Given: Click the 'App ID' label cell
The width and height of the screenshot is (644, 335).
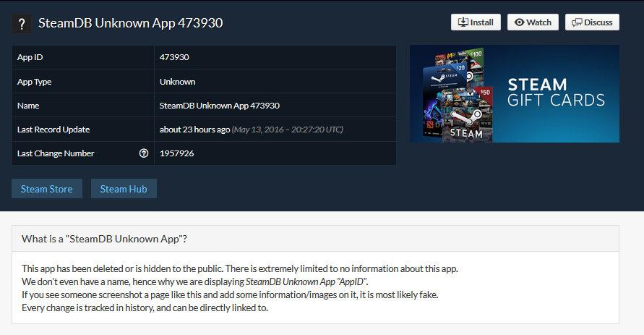Looking at the screenshot, I should 83,57.
